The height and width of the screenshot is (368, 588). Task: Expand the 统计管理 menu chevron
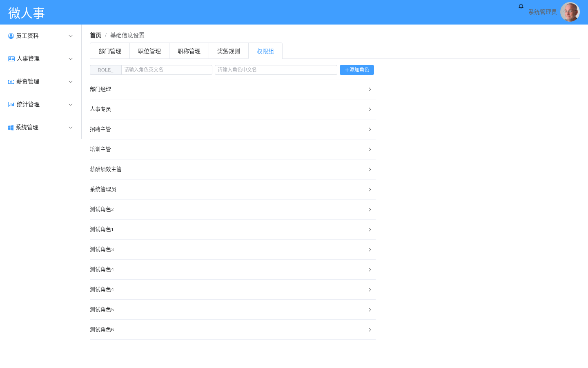pyautogui.click(x=71, y=105)
